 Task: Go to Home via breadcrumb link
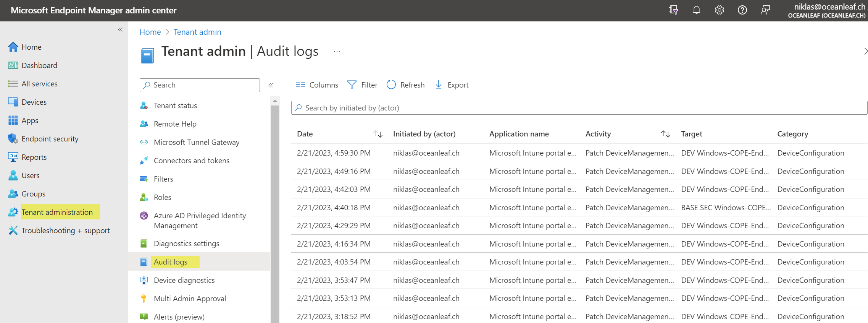pyautogui.click(x=150, y=32)
